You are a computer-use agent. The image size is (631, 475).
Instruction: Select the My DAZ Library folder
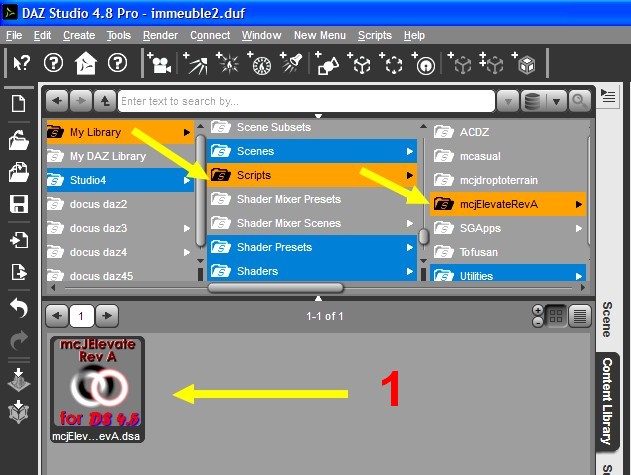coord(120,156)
